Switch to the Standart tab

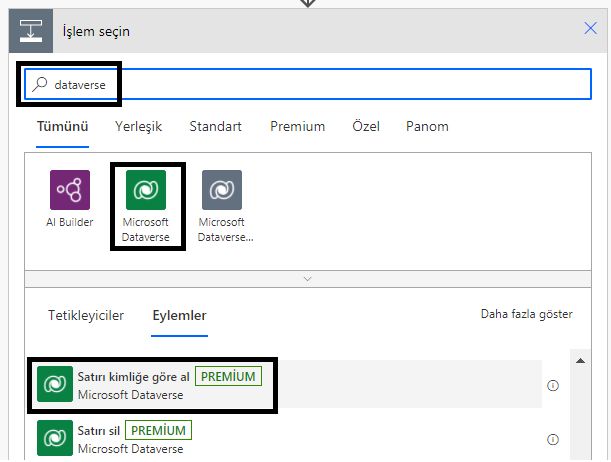pos(215,127)
